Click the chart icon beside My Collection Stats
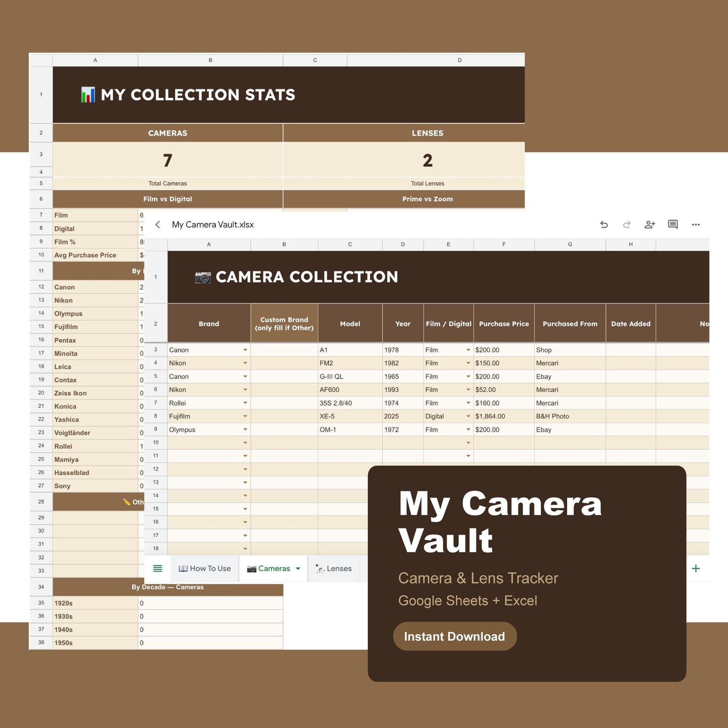This screenshot has height=728, width=728. tap(88, 95)
